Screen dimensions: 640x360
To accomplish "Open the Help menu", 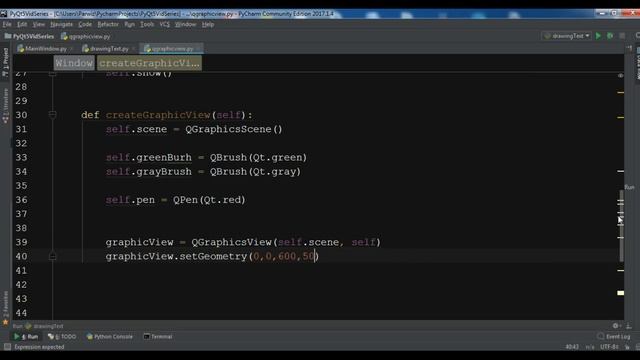I will (208, 24).
